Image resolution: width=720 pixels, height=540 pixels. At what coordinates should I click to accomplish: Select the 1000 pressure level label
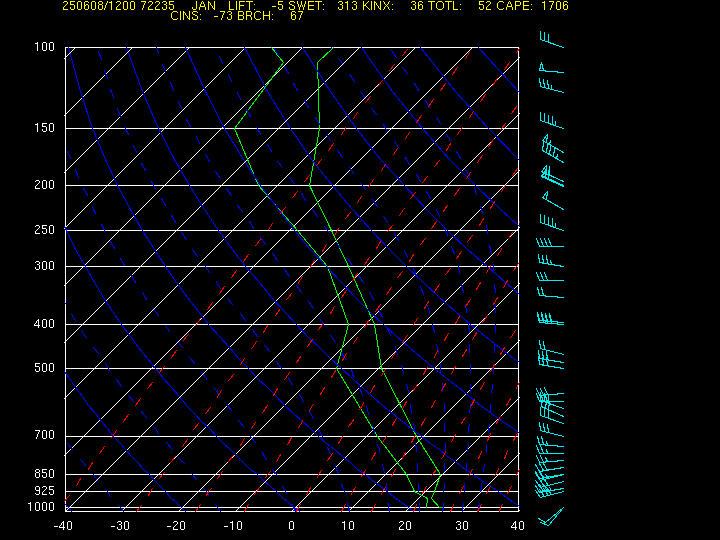41,507
